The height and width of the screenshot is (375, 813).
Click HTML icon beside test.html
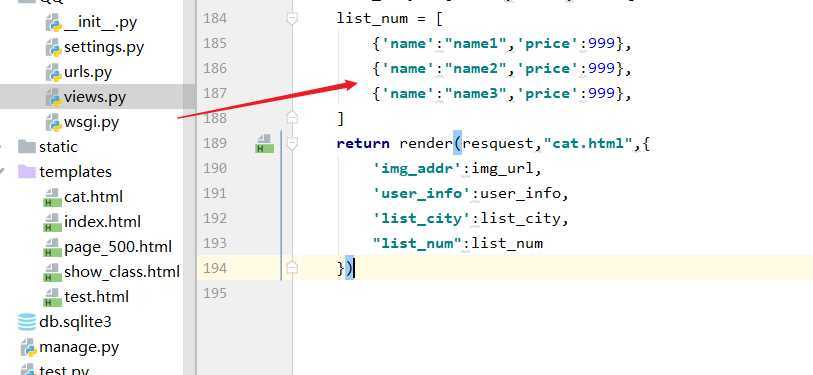pos(53,297)
